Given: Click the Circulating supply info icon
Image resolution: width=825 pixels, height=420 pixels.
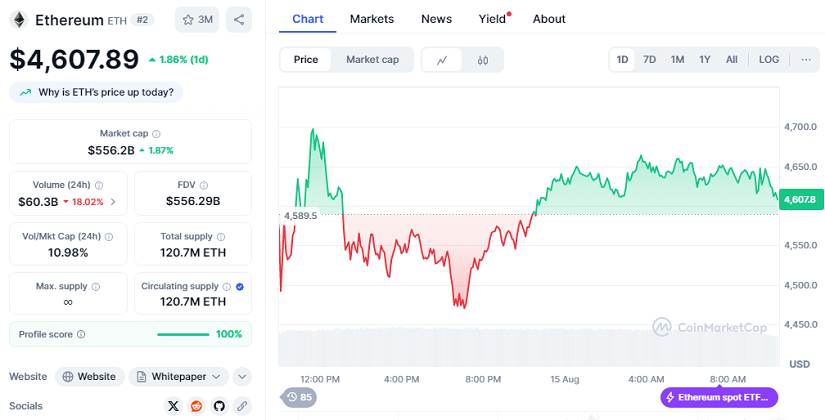Looking at the screenshot, I should [x=227, y=287].
